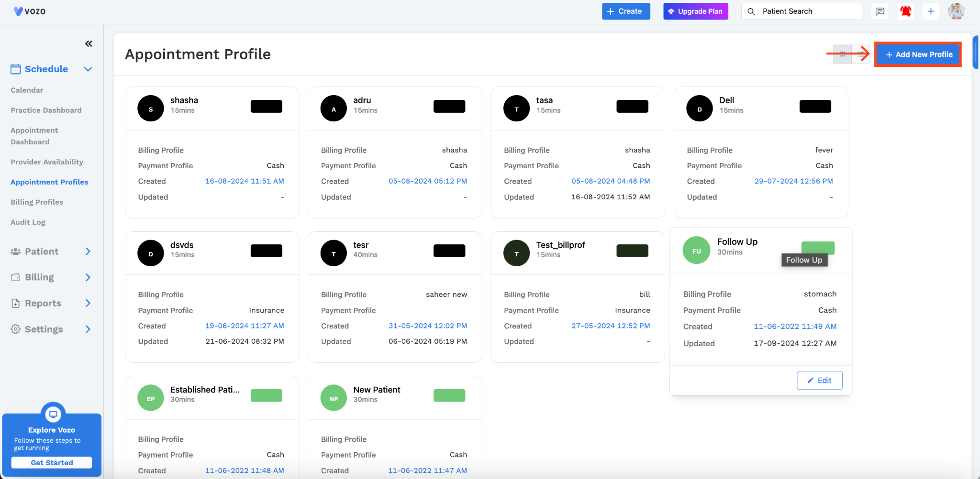
Task: Click the Explore Vozo monitor icon
Action: coord(53,414)
